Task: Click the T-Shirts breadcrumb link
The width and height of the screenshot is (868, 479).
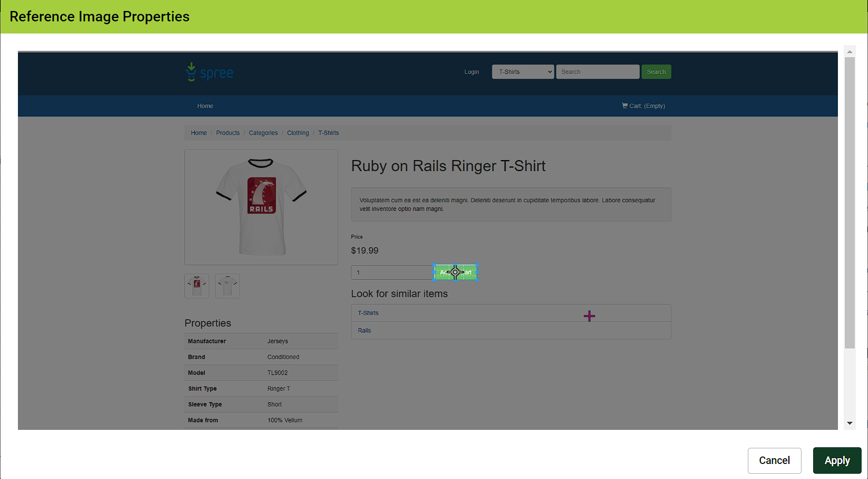Action: (x=329, y=133)
